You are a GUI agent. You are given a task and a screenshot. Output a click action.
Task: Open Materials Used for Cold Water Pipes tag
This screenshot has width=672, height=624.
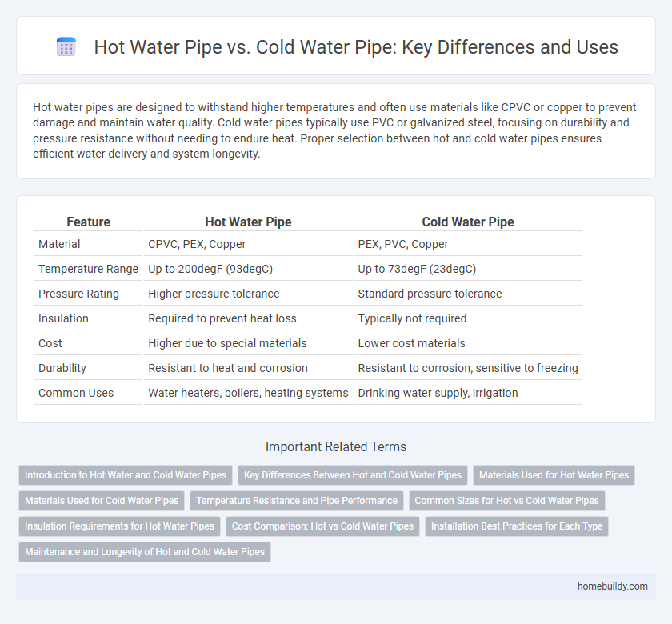pyautogui.click(x=102, y=501)
